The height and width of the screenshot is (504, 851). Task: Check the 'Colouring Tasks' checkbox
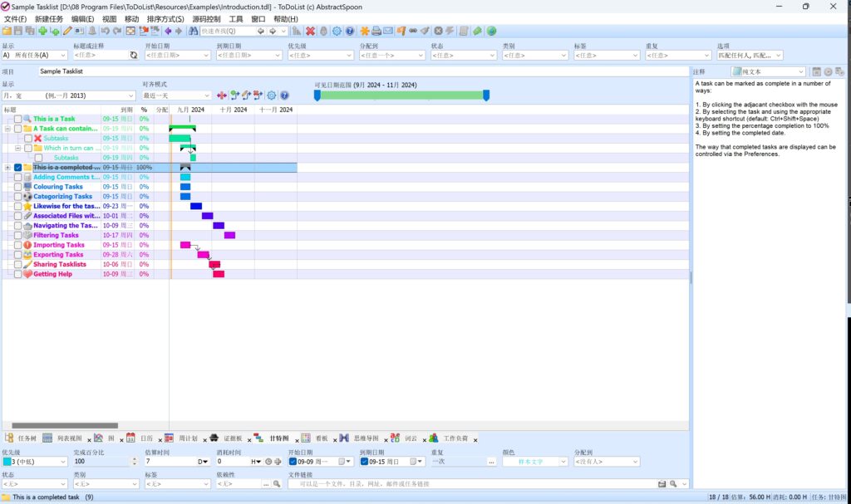point(18,187)
